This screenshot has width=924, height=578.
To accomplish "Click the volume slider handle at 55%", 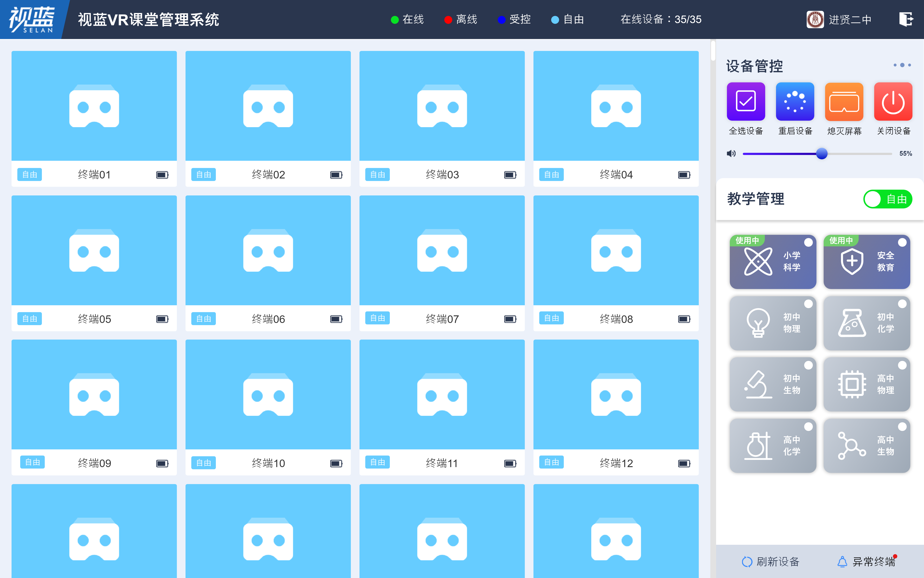I will coord(822,154).
